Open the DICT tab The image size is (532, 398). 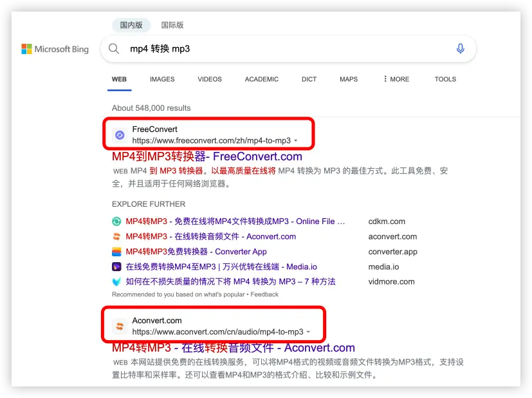coord(309,79)
